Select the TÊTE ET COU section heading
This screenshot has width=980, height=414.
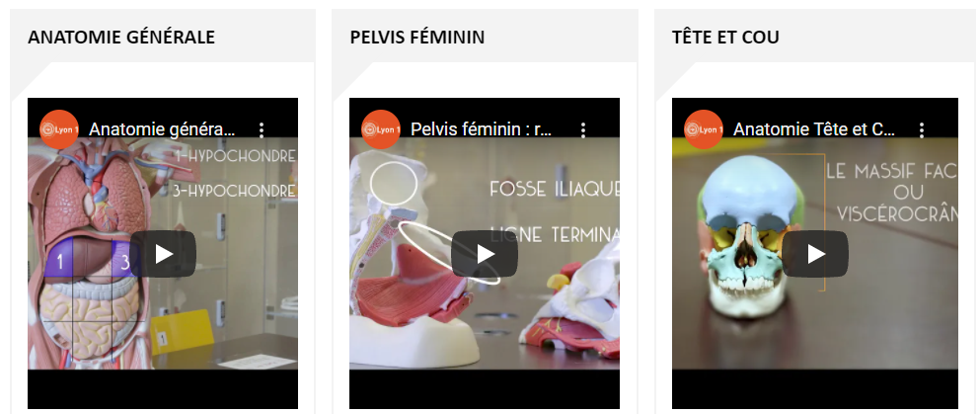(725, 37)
